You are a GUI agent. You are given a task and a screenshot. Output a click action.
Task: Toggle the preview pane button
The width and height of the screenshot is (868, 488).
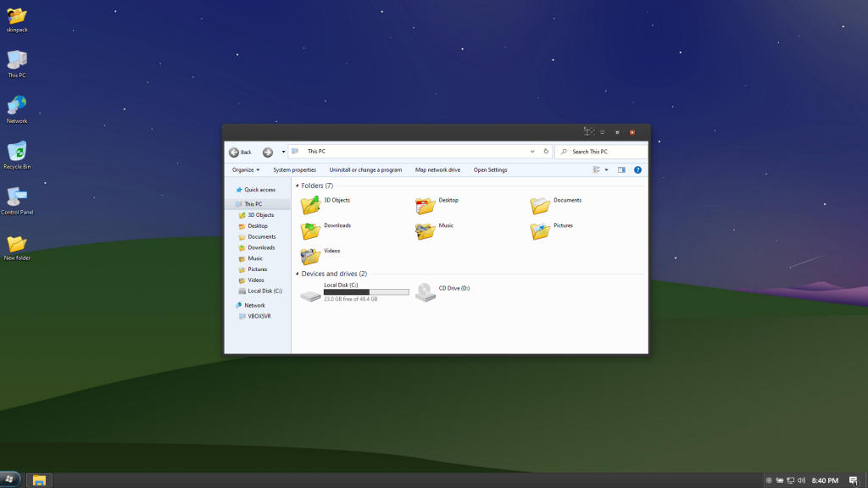(621, 169)
